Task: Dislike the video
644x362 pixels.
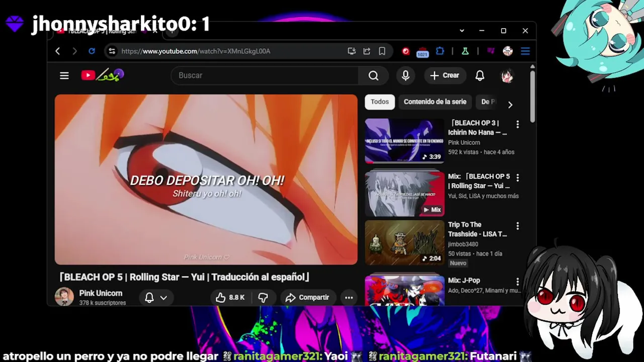Action: pos(263,298)
